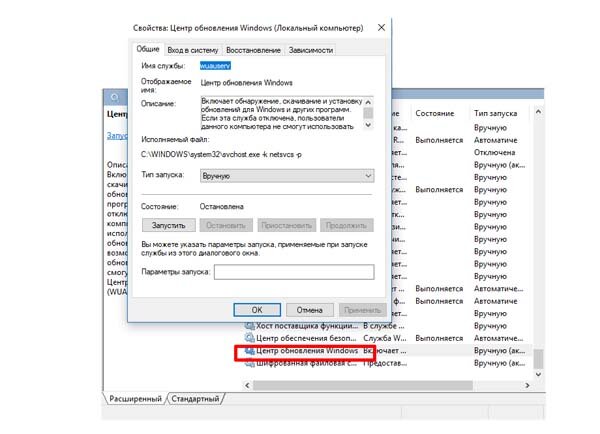Select the wuauserv service name text
Screen dimensions: 600x434
(215, 66)
